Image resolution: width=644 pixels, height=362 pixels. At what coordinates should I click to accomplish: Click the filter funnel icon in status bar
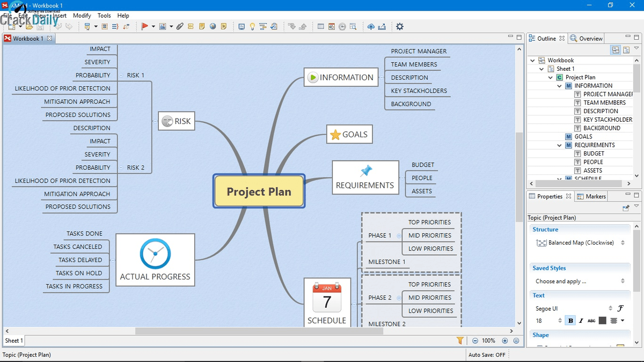coord(460,341)
